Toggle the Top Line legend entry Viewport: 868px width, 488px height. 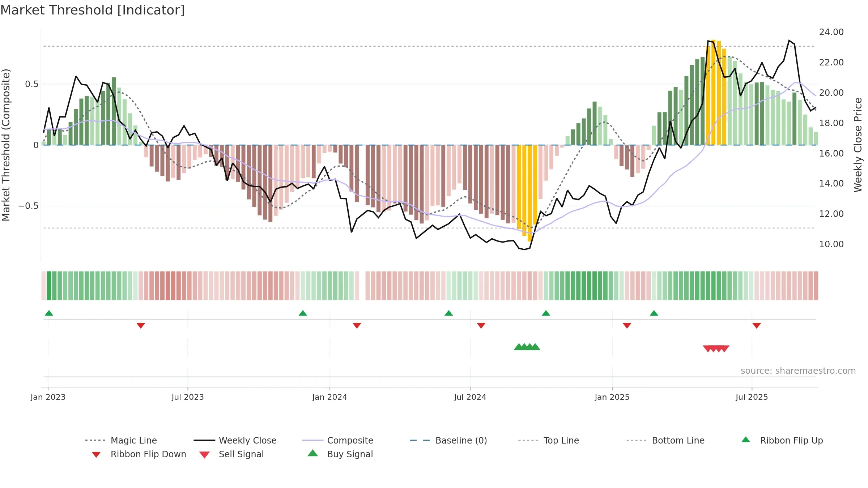coord(548,440)
